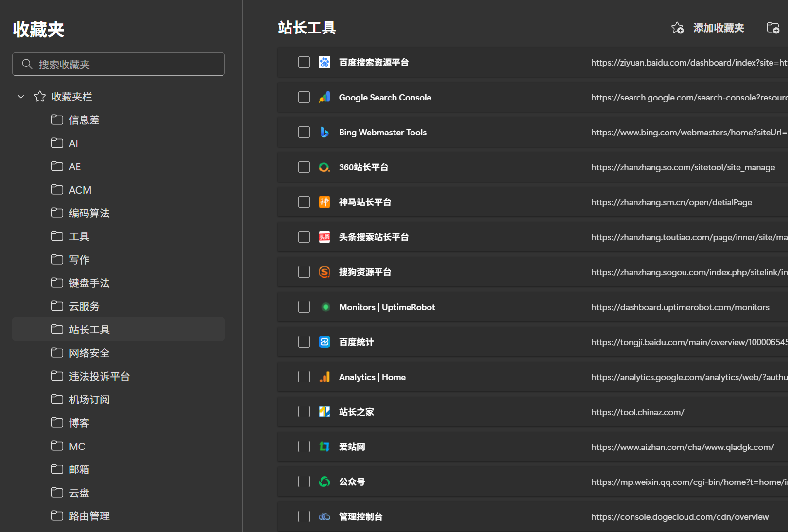
Task: Select the 站长工具 folder
Action: (119, 330)
